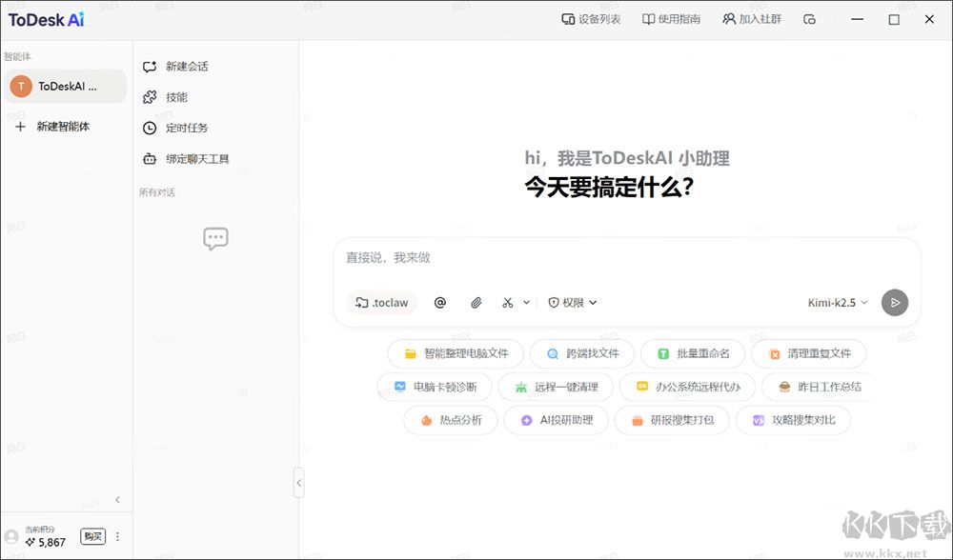Image resolution: width=953 pixels, height=560 pixels.
Task: Select the AI投研助理 suggestion chip
Action: (557, 420)
